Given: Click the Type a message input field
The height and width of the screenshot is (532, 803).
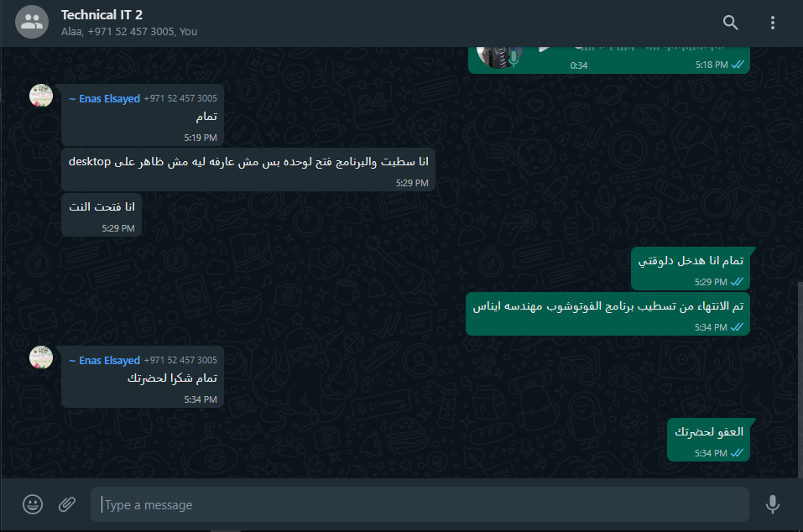Looking at the screenshot, I should point(420,505).
